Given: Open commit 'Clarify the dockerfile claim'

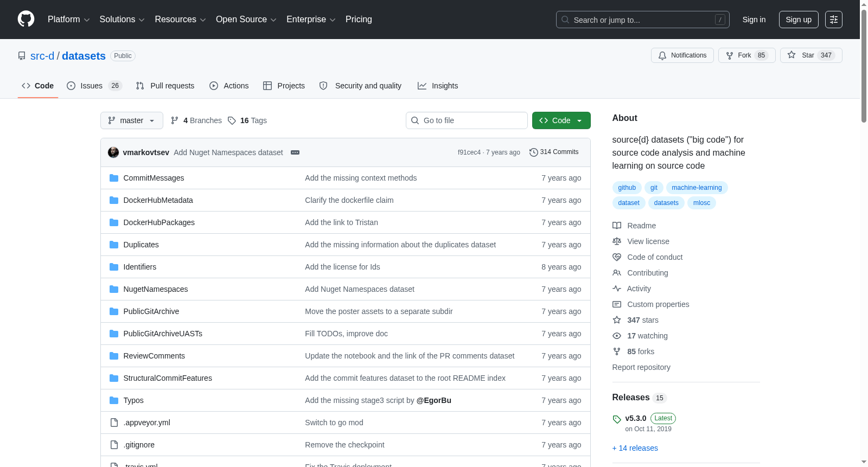Looking at the screenshot, I should point(349,200).
